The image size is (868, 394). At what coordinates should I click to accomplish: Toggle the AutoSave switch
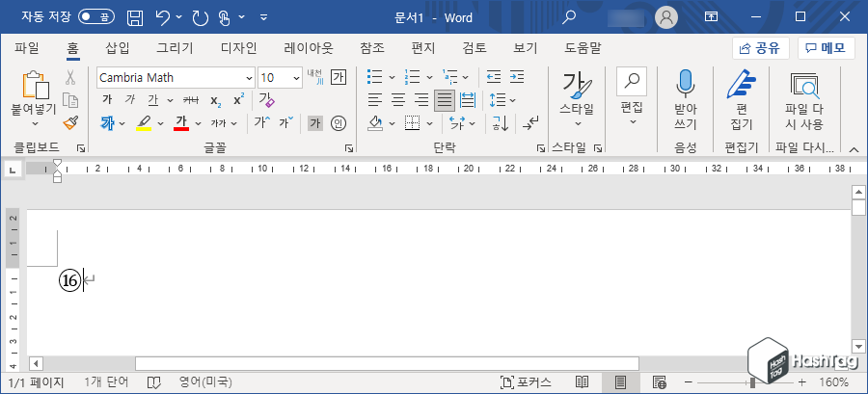coord(95,17)
